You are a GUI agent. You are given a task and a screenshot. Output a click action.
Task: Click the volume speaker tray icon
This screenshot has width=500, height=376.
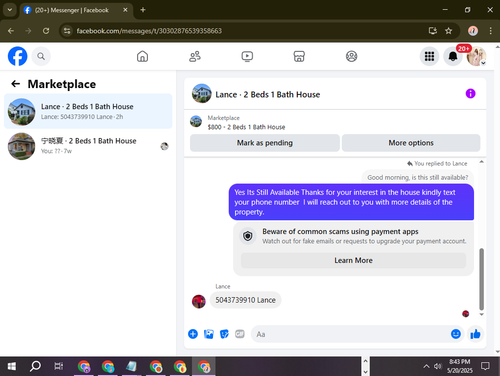(437, 367)
